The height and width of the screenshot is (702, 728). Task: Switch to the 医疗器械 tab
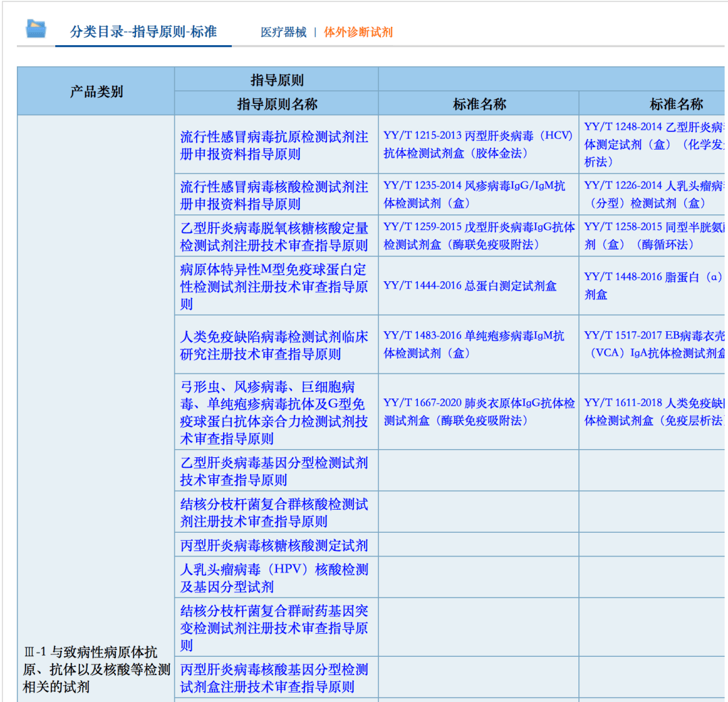click(283, 32)
